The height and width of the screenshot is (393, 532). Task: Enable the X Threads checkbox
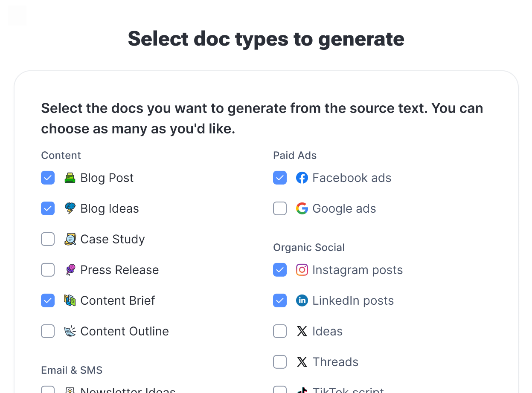[x=280, y=362]
